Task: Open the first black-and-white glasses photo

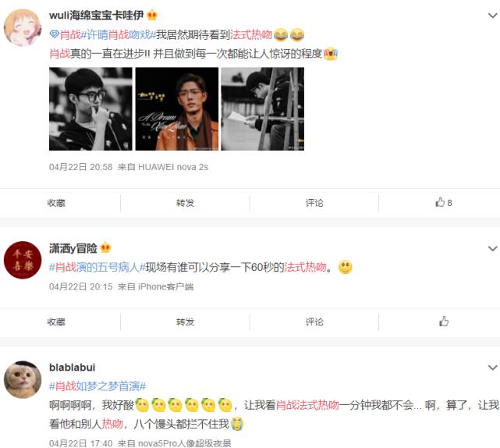Action: pos(90,108)
